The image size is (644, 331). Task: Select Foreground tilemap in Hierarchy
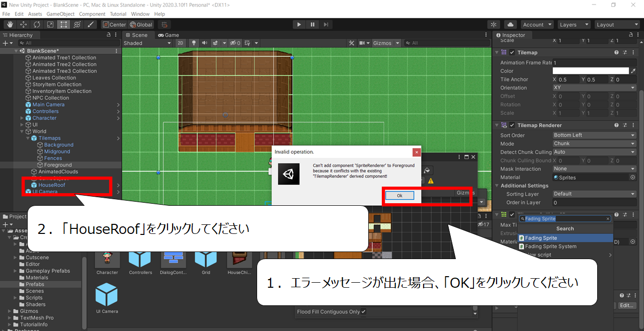point(58,165)
